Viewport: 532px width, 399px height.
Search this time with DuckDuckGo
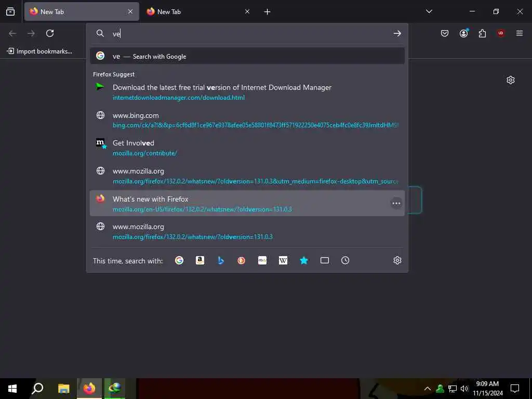coord(241,260)
